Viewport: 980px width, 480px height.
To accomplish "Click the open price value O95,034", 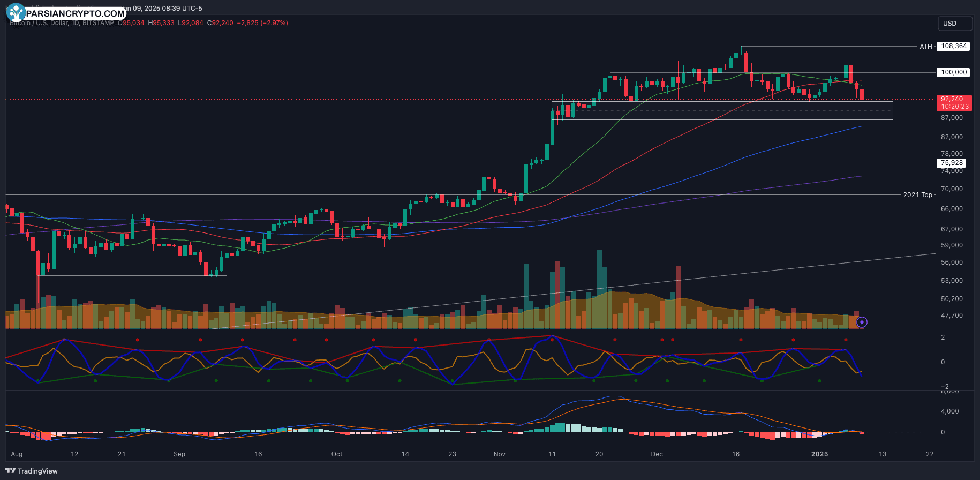I will click(x=131, y=23).
